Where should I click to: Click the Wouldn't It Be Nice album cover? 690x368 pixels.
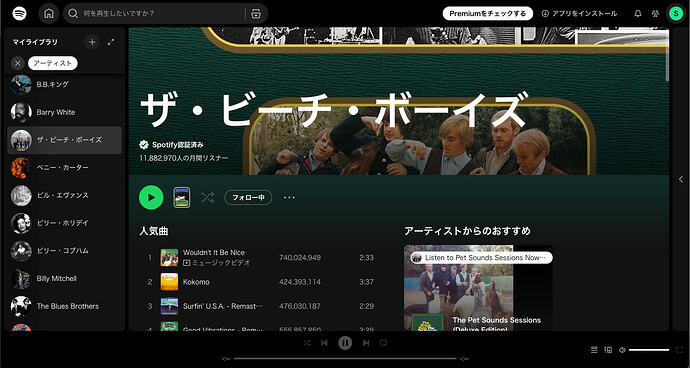(169, 258)
